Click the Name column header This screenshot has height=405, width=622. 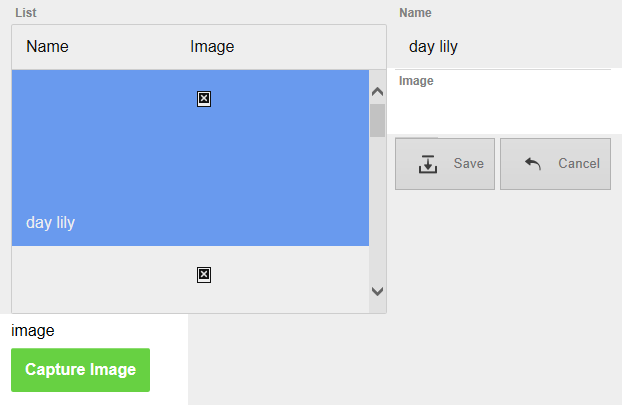click(x=47, y=47)
